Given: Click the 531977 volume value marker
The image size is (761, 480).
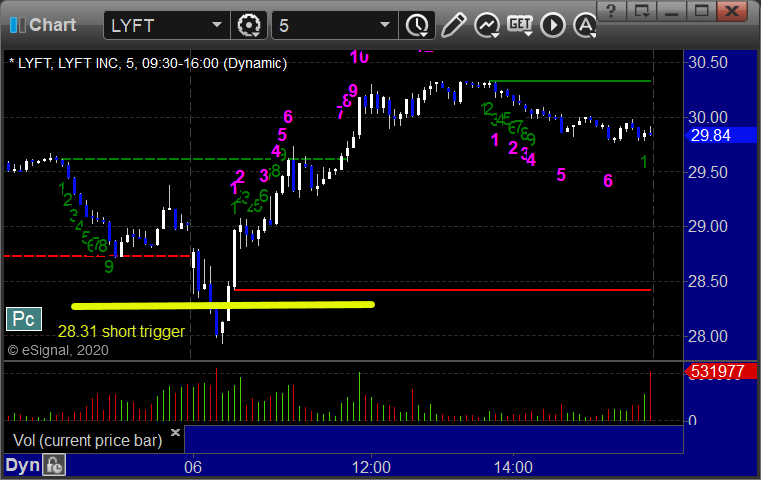Looking at the screenshot, I should point(721,371).
